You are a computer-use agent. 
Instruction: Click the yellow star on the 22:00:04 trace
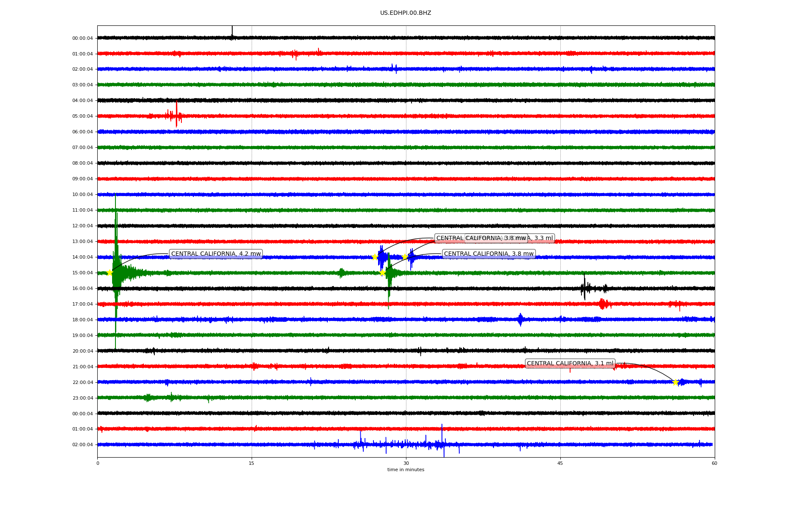pos(675,382)
